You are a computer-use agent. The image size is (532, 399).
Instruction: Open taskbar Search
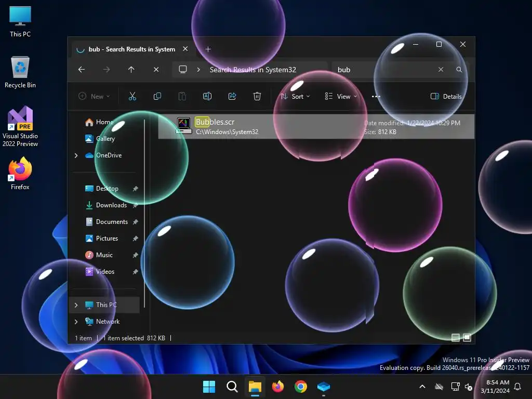pyautogui.click(x=232, y=387)
